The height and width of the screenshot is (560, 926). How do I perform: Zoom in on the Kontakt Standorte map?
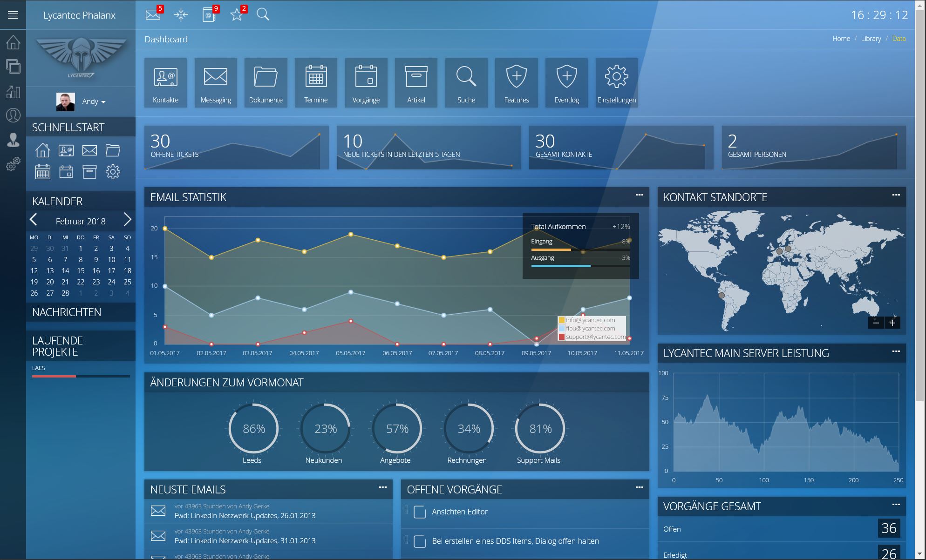[892, 323]
